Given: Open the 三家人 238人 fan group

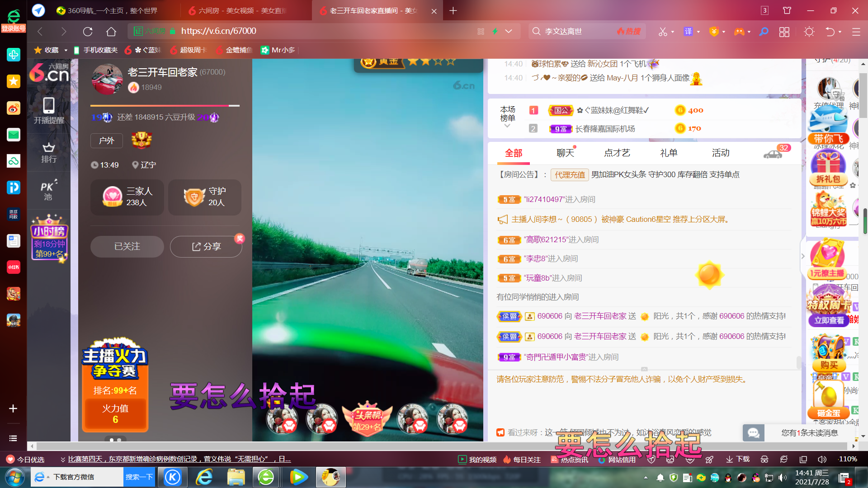Looking at the screenshot, I should coord(127,197).
